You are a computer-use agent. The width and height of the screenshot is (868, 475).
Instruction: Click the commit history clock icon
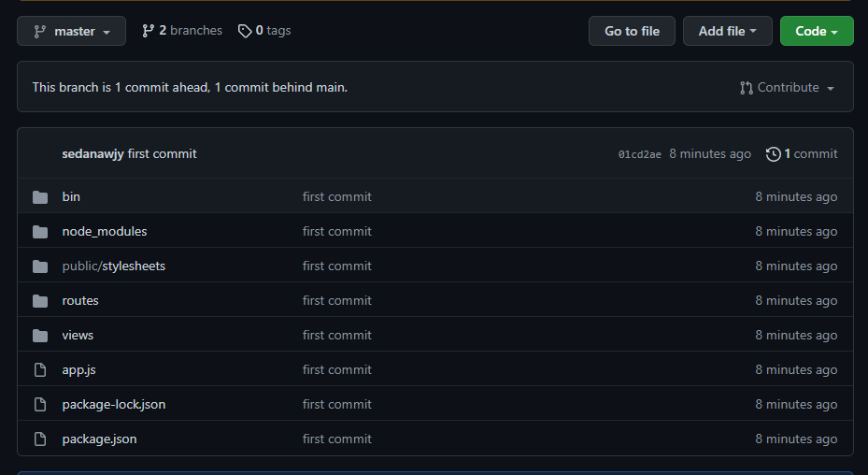[x=773, y=154]
